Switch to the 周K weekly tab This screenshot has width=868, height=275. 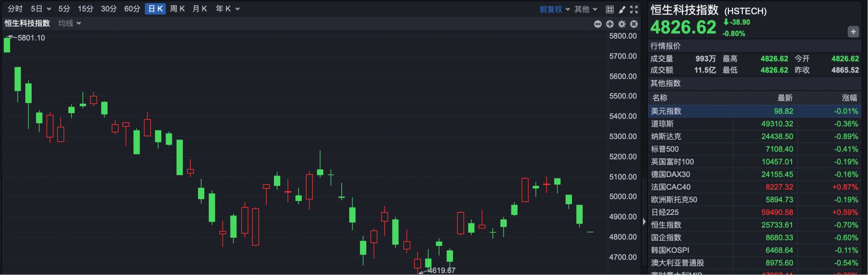(177, 9)
